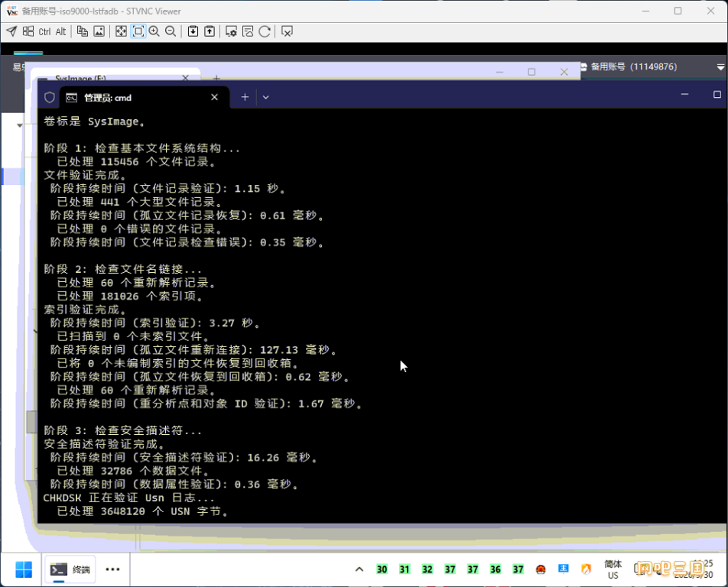Image resolution: width=728 pixels, height=587 pixels.
Task: Click the red emblem tray icon
Action: (x=541, y=569)
